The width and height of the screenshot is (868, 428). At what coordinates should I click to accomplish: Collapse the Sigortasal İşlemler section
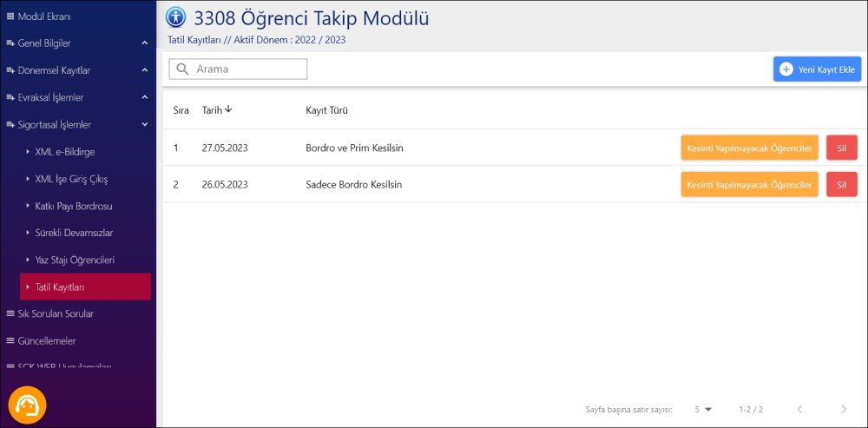[x=145, y=124]
